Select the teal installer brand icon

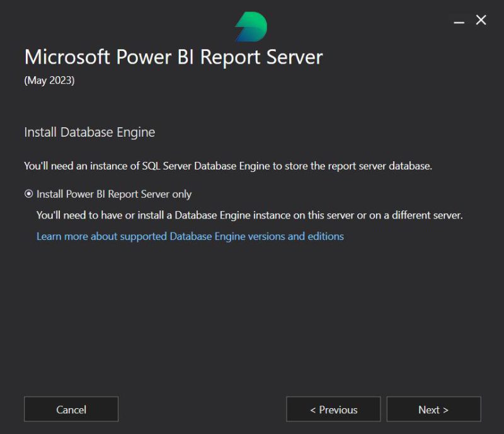click(x=251, y=26)
